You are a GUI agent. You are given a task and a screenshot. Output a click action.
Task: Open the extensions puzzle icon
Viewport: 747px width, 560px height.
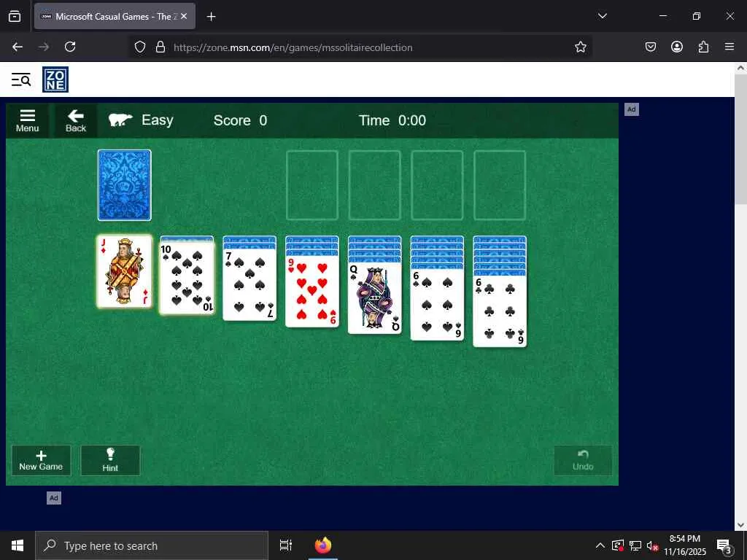pyautogui.click(x=703, y=47)
